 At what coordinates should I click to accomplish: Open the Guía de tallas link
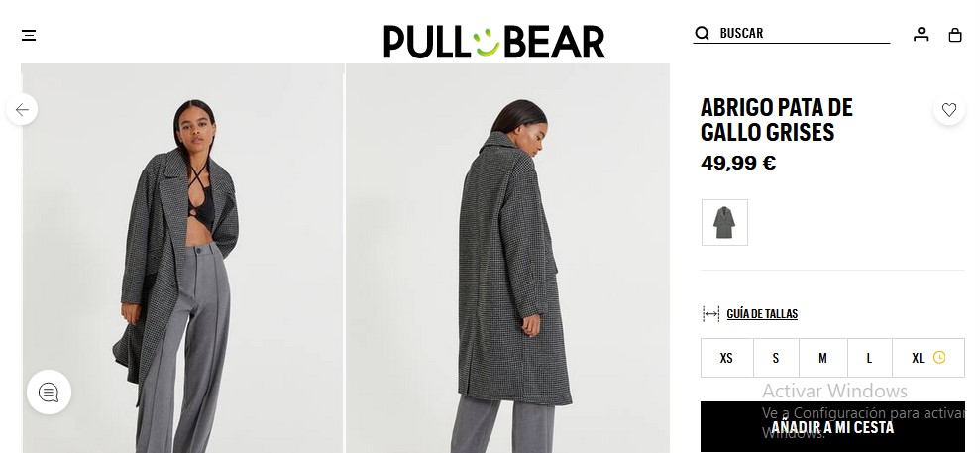762,313
